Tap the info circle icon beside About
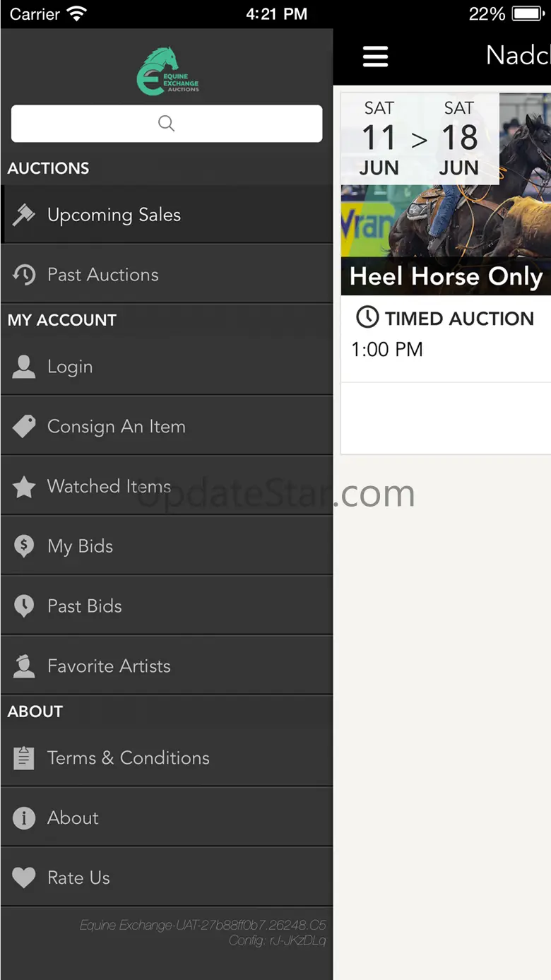 coord(24,818)
